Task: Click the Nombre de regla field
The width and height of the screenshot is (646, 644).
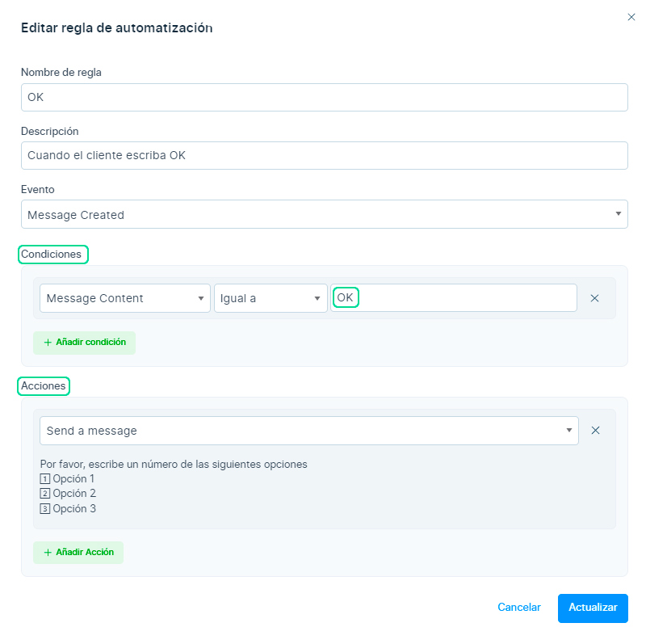Action: pos(324,97)
